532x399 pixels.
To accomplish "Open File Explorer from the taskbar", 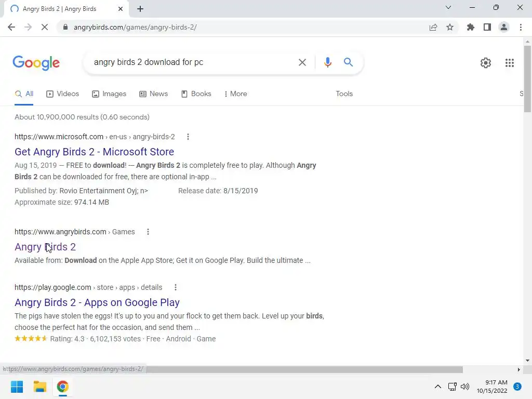I will click(x=39, y=387).
